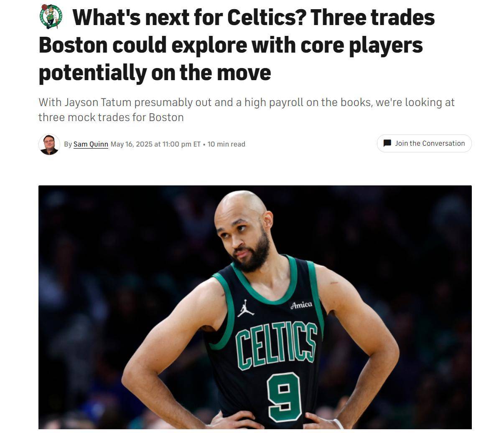Viewport: 504px width, 433px height.
Task: Click the speech bubble icon in Join the Conversation
Action: click(387, 143)
